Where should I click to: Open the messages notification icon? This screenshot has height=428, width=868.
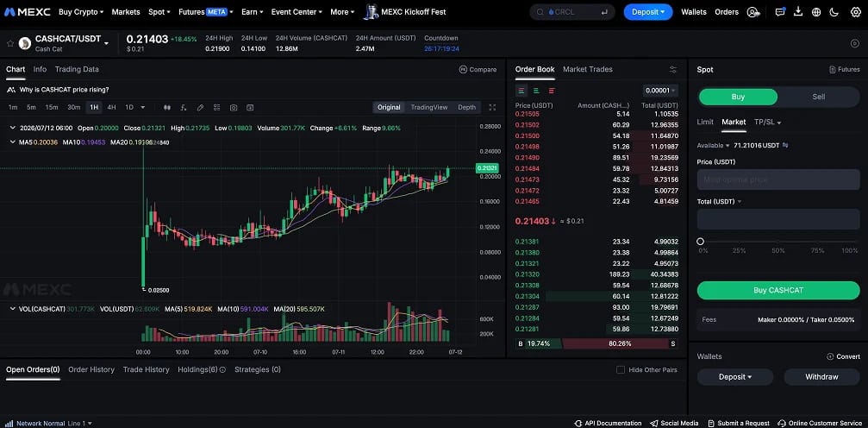781,11
